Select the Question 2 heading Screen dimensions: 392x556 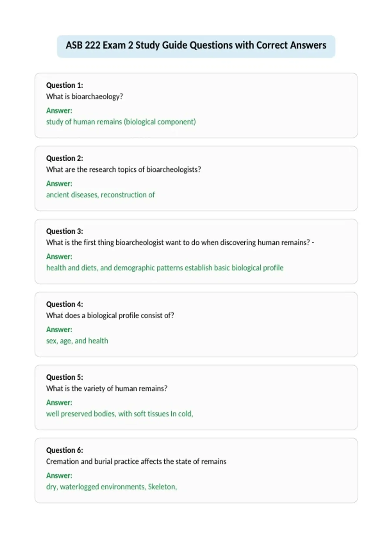click(x=65, y=158)
